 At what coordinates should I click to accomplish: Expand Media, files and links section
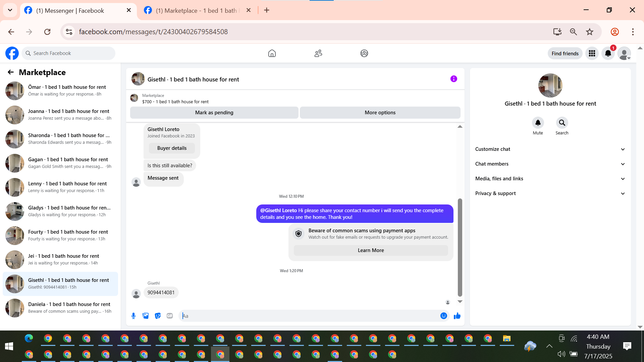(550, 179)
